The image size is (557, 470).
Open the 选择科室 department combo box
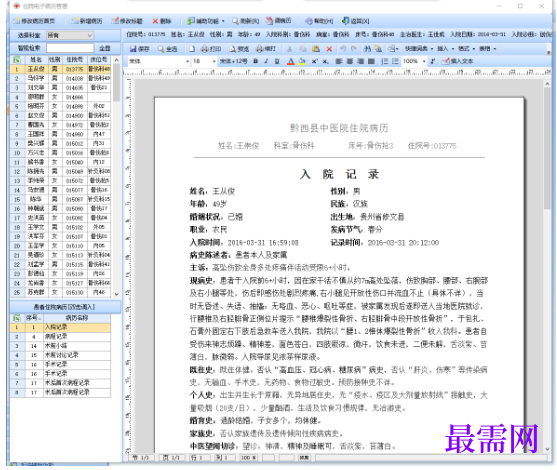pyautogui.click(x=70, y=35)
